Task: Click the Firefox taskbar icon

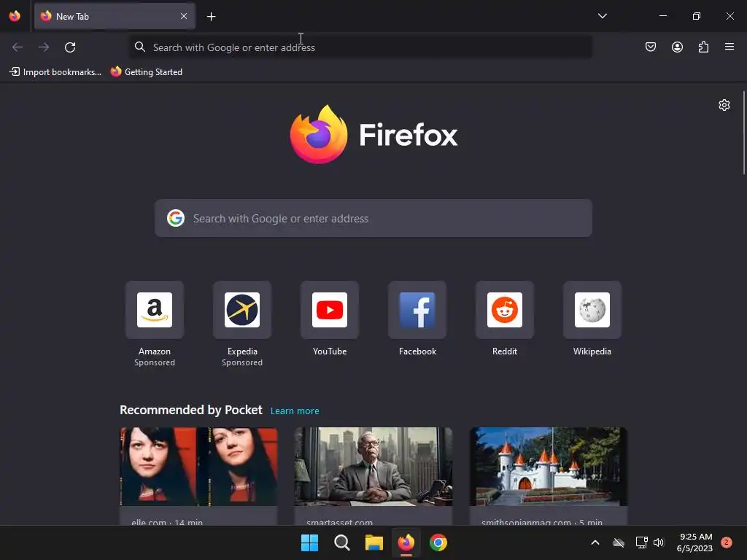Action: (x=406, y=542)
